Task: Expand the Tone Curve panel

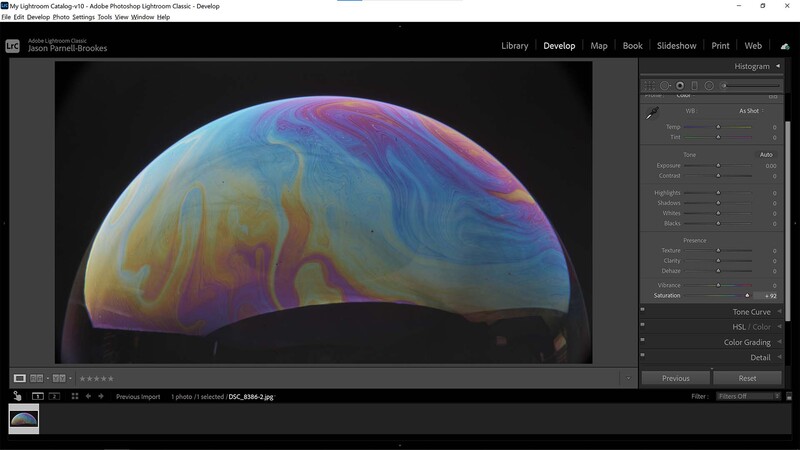Action: [x=779, y=311]
